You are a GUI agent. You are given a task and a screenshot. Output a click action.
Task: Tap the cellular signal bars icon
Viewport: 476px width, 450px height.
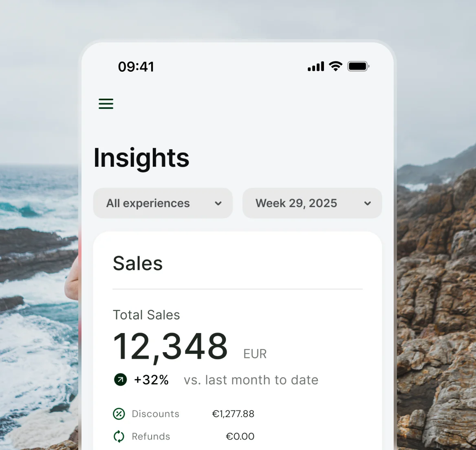pos(315,66)
